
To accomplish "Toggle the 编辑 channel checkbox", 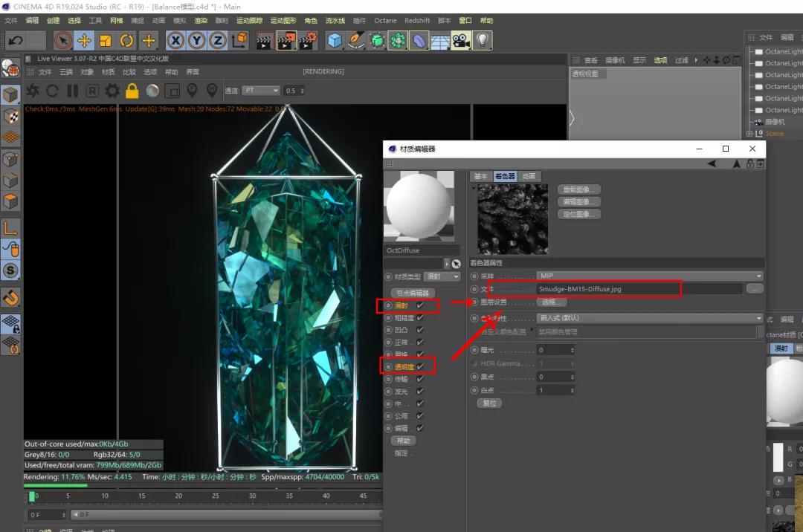I will pyautogui.click(x=420, y=428).
